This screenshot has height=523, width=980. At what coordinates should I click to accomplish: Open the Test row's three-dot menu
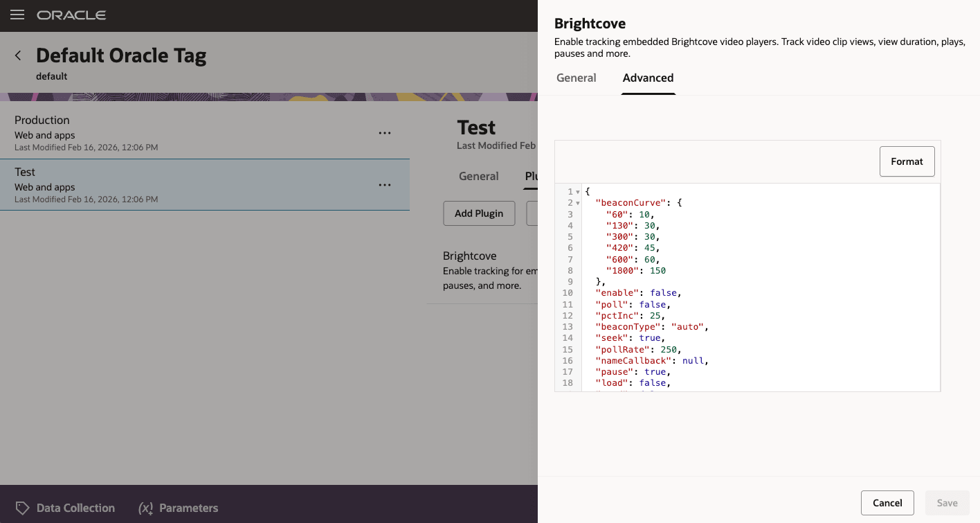385,185
